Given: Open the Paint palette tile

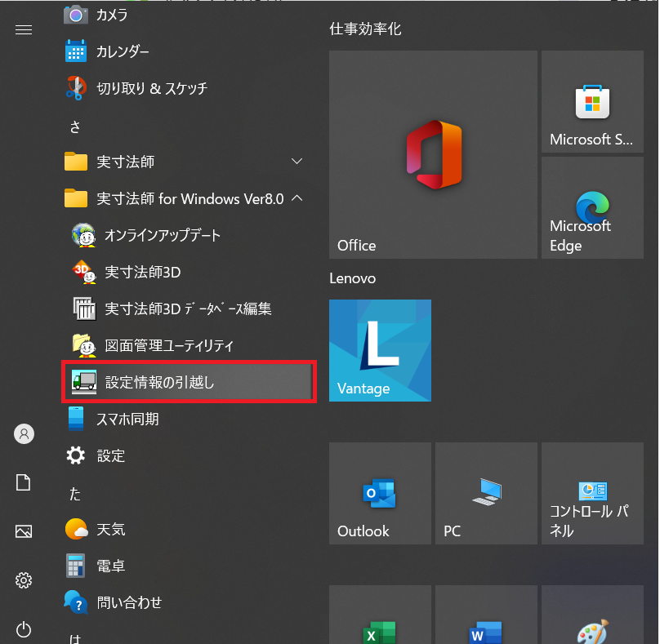Looking at the screenshot, I should click(x=592, y=615).
